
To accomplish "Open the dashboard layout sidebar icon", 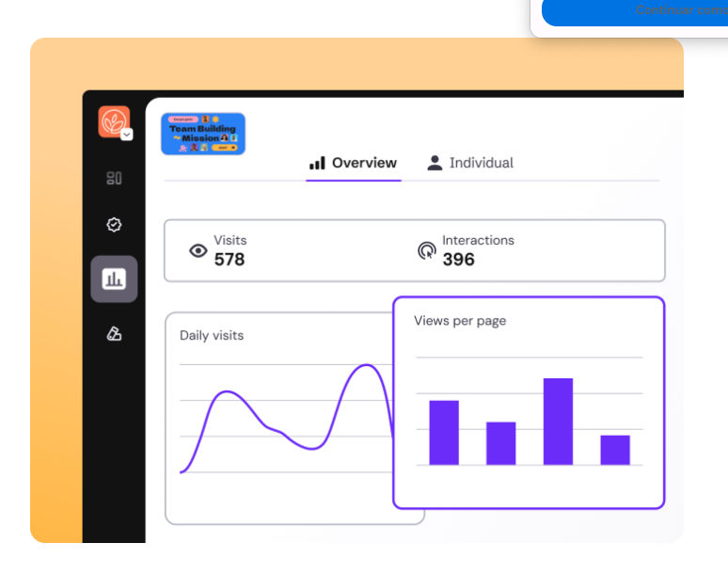I will (x=114, y=178).
